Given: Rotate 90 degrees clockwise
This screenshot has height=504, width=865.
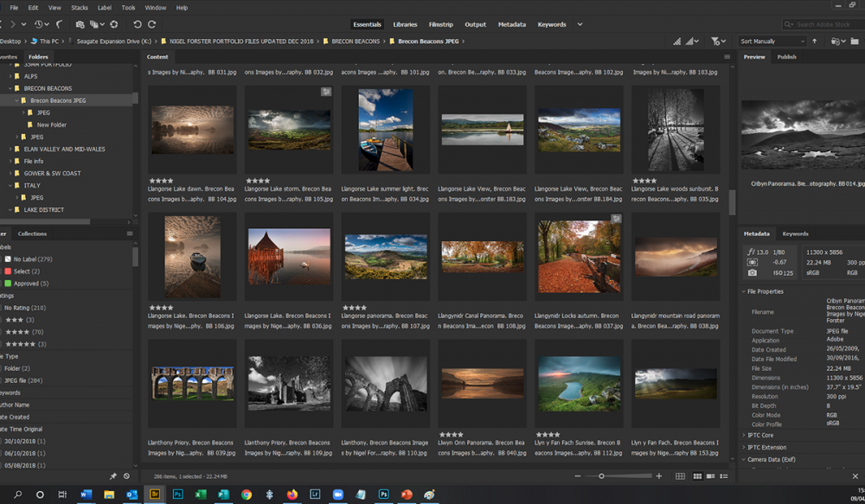Looking at the screenshot, I should click(151, 24).
